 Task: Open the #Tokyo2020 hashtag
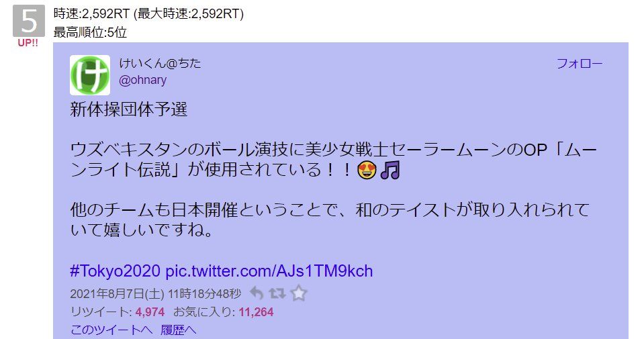[115, 271]
